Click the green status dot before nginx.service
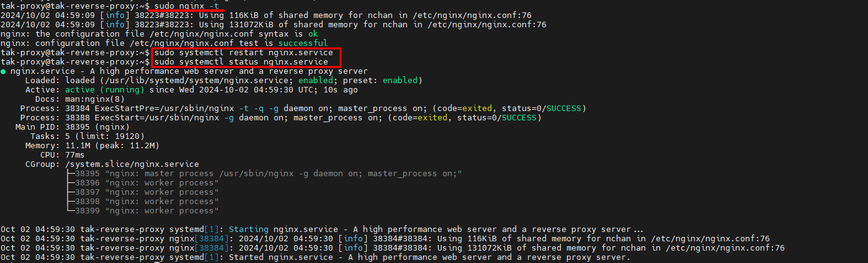The height and width of the screenshot is (263, 868). pyautogui.click(x=4, y=71)
